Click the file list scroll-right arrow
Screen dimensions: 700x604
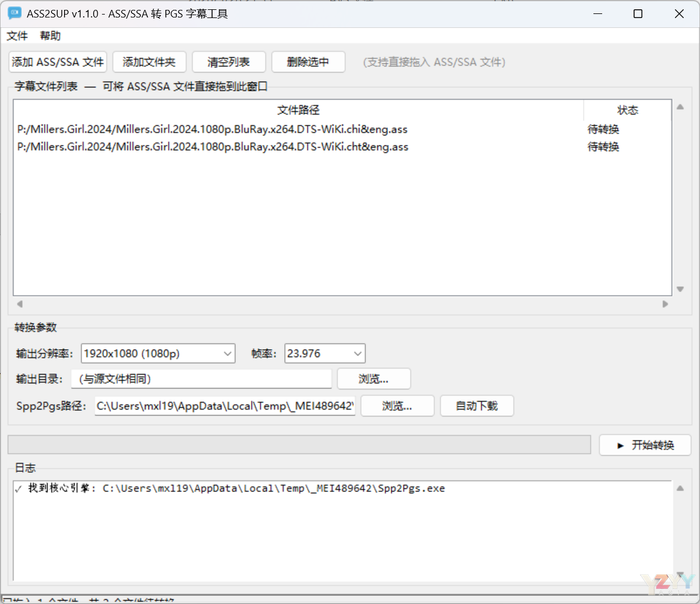pyautogui.click(x=665, y=304)
